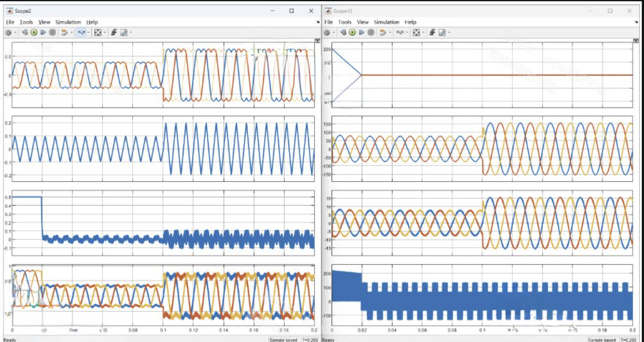Screen dimensions: 644x342
Task: Open Tools menu in Scope2
Action: tap(26, 22)
